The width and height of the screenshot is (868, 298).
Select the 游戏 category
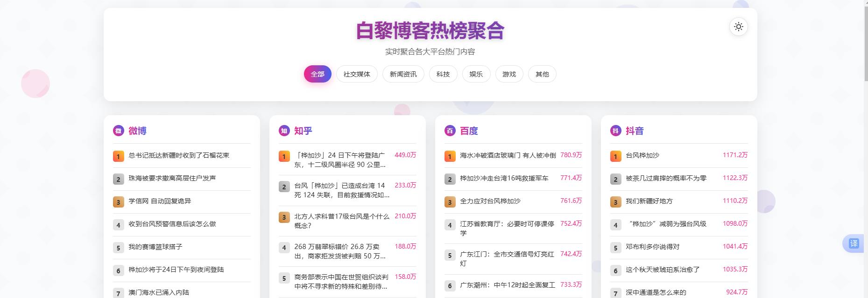click(509, 74)
